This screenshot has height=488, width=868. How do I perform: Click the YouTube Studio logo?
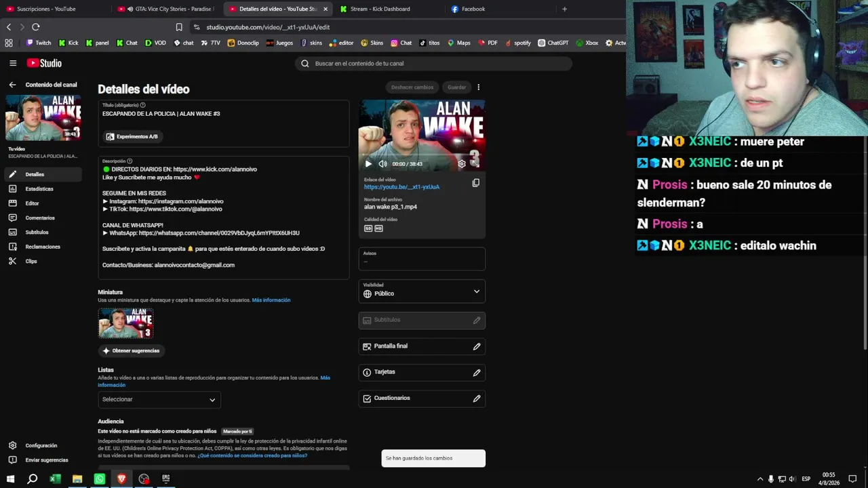tap(44, 63)
